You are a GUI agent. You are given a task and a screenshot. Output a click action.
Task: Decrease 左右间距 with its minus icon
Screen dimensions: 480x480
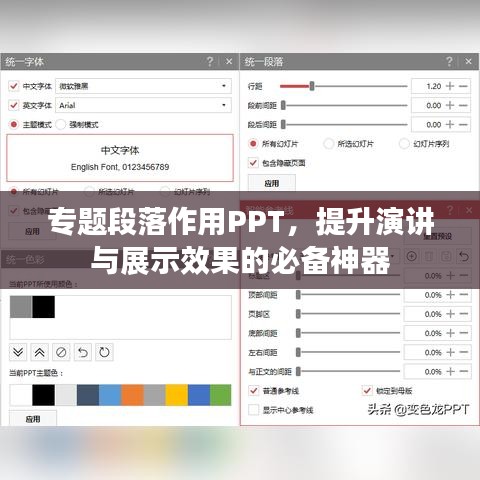464,352
